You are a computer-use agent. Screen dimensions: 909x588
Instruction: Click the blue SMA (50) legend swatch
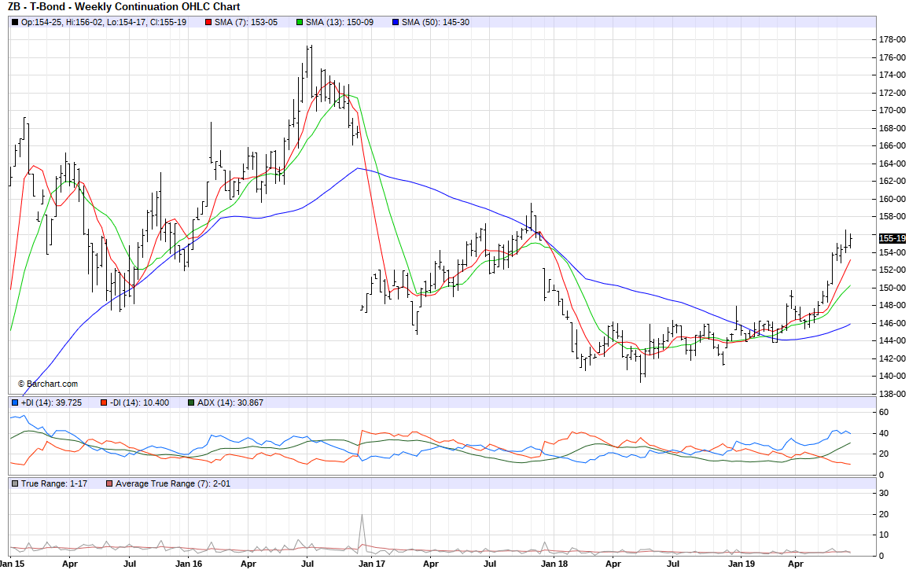click(x=396, y=22)
